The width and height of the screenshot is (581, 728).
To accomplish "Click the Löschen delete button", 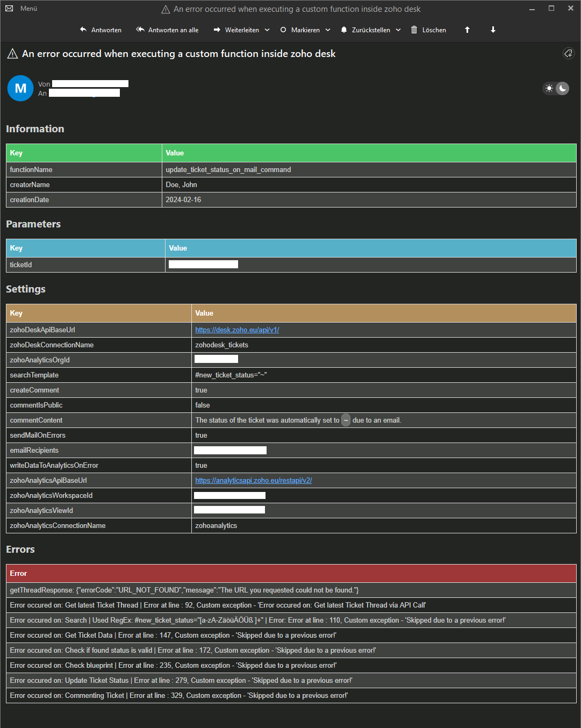I will [428, 30].
